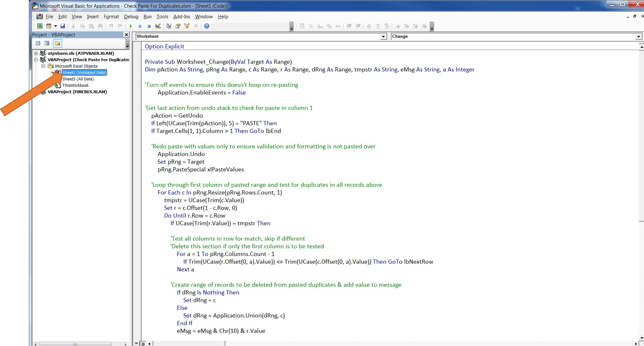Open Project Explorer toolbar icon

pos(169,26)
